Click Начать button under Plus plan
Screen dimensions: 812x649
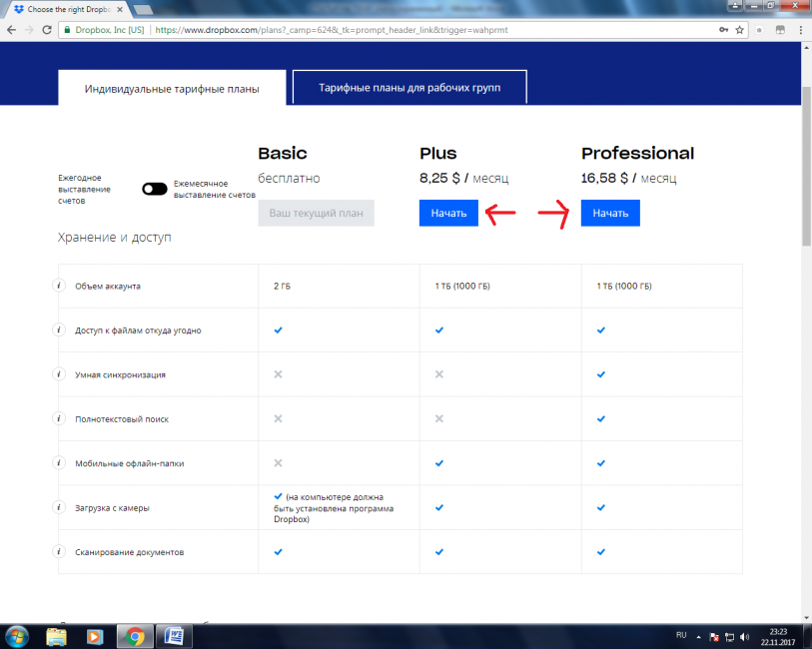tap(448, 213)
